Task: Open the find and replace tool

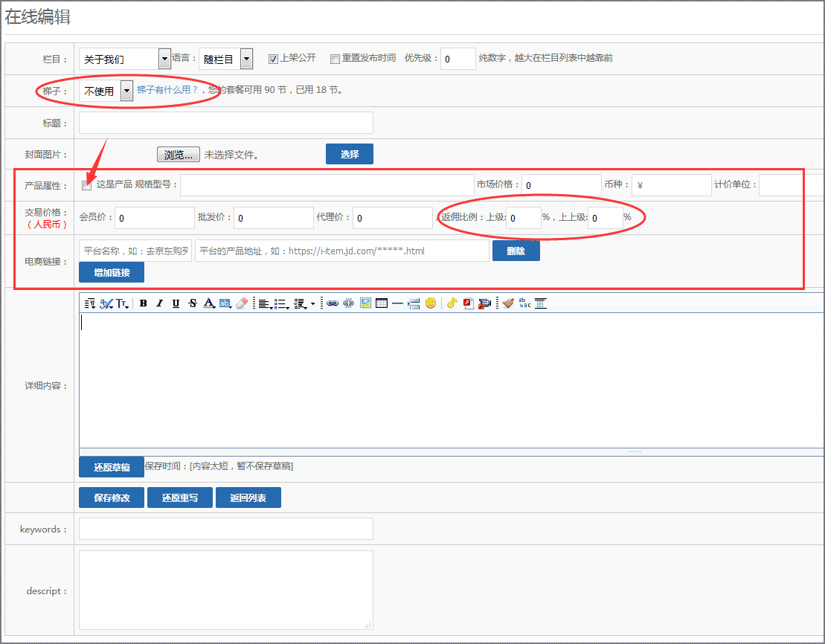Action: point(524,303)
